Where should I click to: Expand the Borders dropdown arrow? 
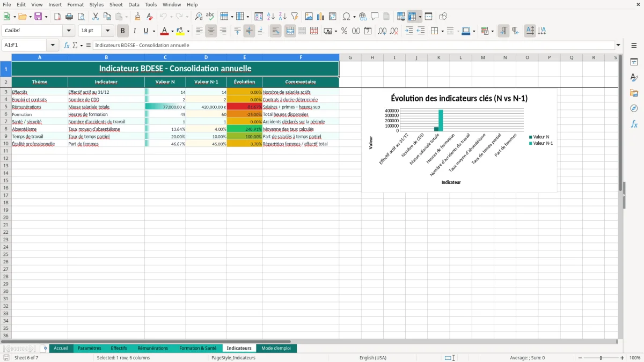click(x=442, y=31)
